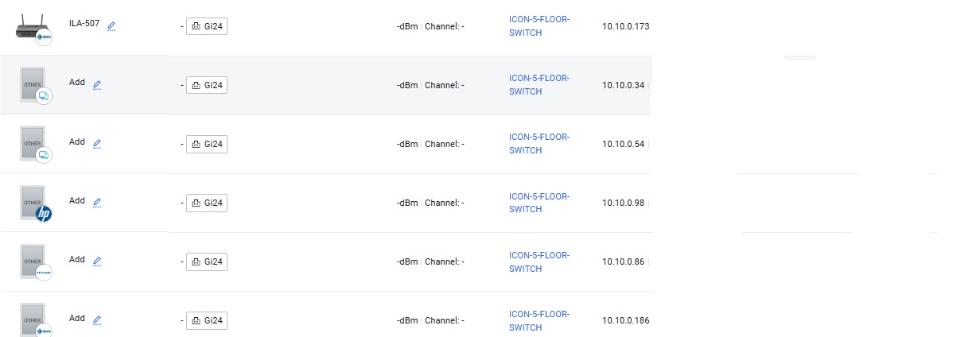Click pencil icon for device 10.10.0.54

(x=97, y=144)
